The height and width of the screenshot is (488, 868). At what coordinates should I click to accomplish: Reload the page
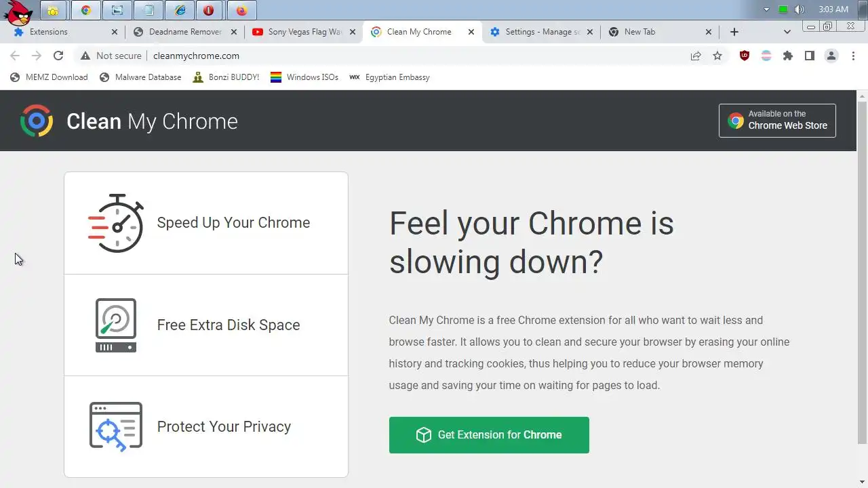pos(58,56)
